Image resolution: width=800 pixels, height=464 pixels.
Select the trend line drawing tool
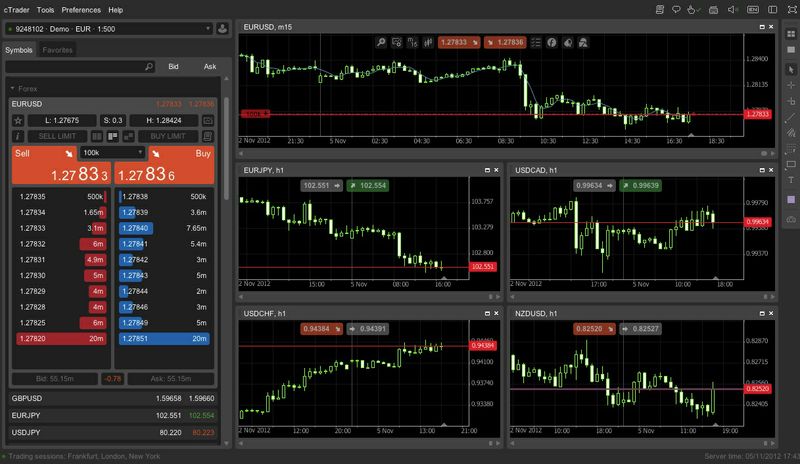791,117
